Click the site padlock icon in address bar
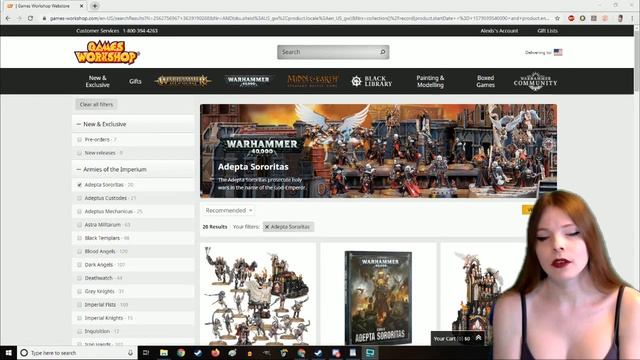This screenshot has width=640, height=360. [44, 18]
